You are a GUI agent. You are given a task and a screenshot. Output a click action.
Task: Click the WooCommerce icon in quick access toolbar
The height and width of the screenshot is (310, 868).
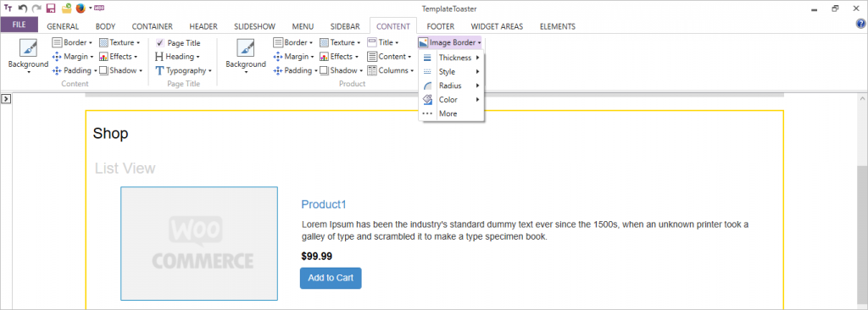click(x=100, y=8)
